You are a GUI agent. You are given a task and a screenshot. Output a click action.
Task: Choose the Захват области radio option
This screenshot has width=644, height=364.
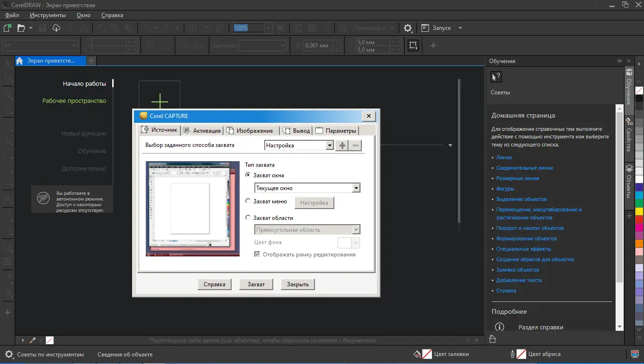point(248,218)
